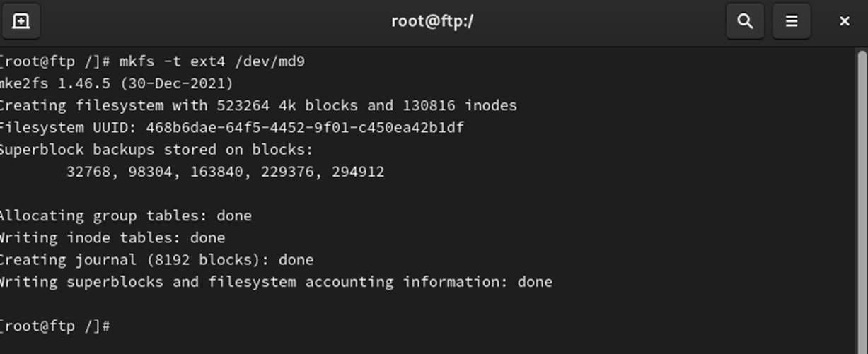
Task: Click the 'Superblock backups stored on blocks' line
Action: [x=156, y=149]
